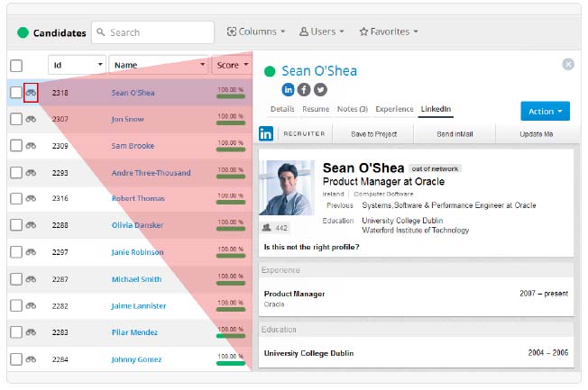Click binoculars preview icon for Sean O'Shea
588x390 pixels.
31,93
